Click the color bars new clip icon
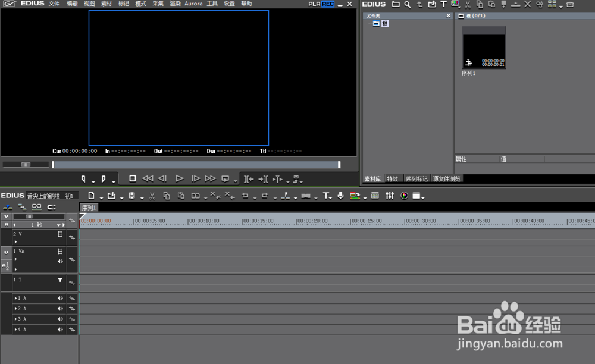 (x=455, y=4)
